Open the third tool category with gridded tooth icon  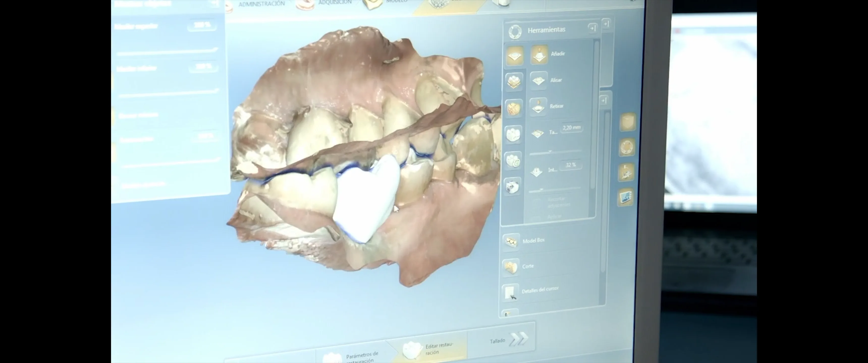pyautogui.click(x=513, y=108)
